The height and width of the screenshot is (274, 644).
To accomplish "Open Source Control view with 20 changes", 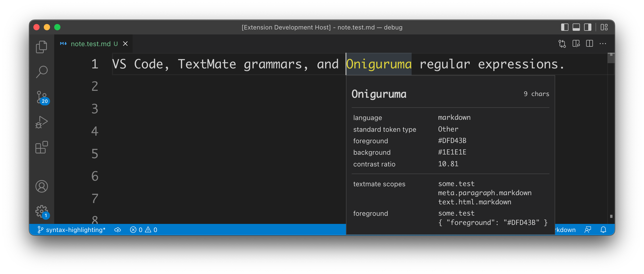I will tap(42, 98).
